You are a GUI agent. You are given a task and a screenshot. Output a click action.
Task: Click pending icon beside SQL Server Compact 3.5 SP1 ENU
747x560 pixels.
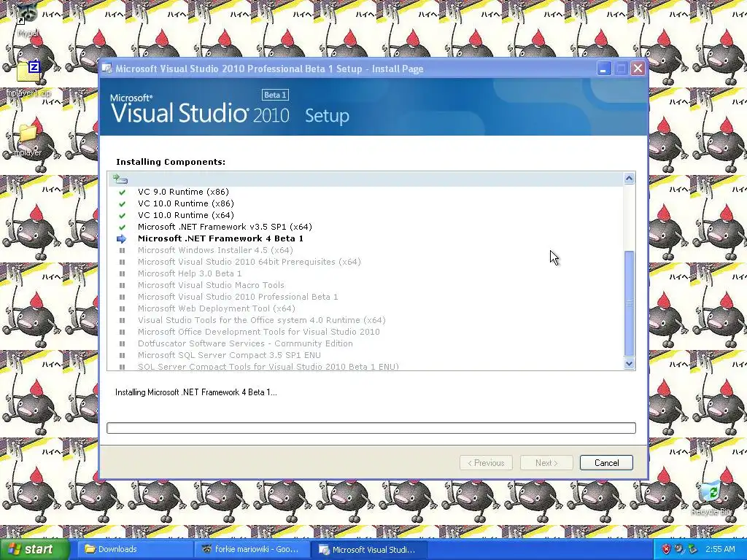click(122, 355)
